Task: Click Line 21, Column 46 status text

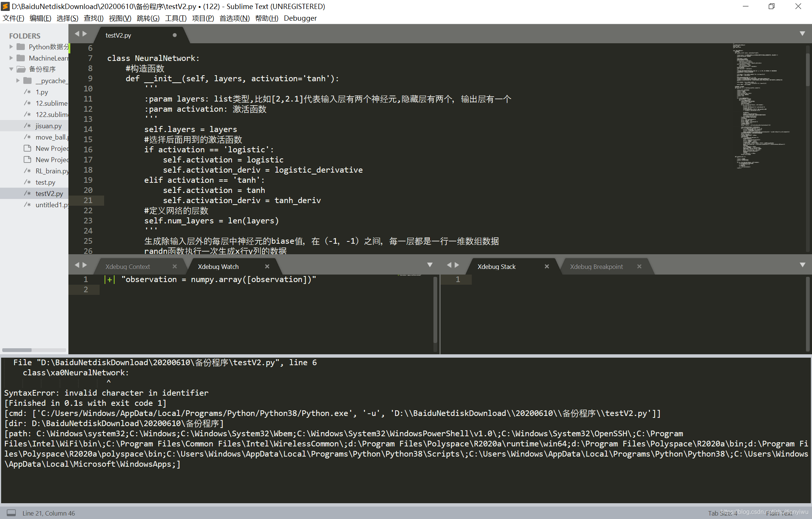Action: pyautogui.click(x=48, y=513)
